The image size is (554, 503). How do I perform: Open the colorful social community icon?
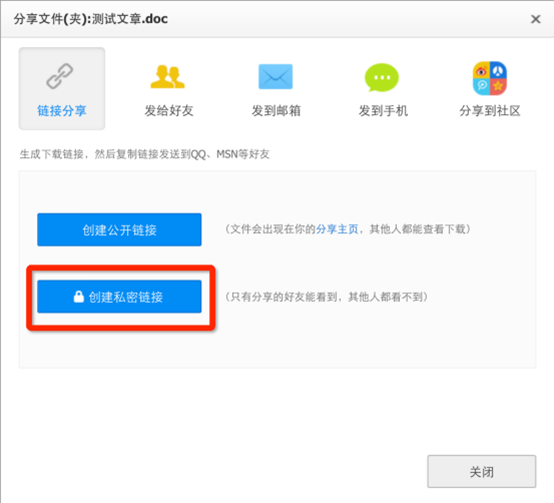[x=490, y=78]
